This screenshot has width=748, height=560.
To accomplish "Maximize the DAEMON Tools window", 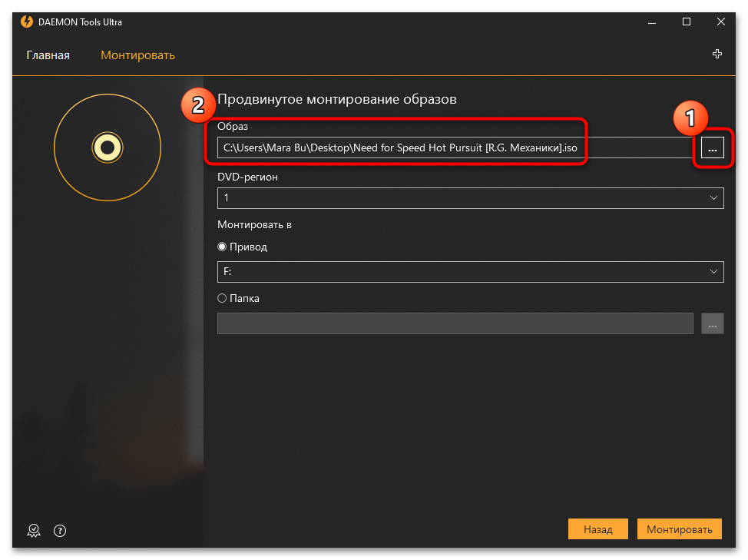I will [x=686, y=22].
